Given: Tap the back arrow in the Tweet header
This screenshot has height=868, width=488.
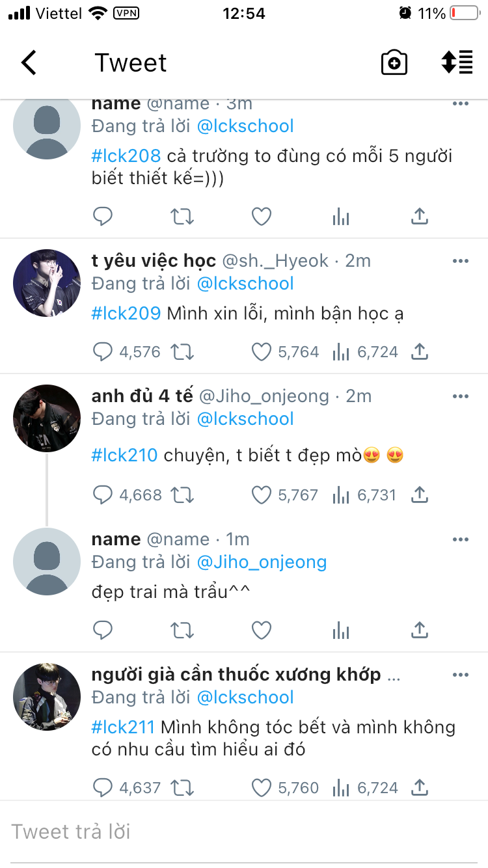Looking at the screenshot, I should click(29, 63).
